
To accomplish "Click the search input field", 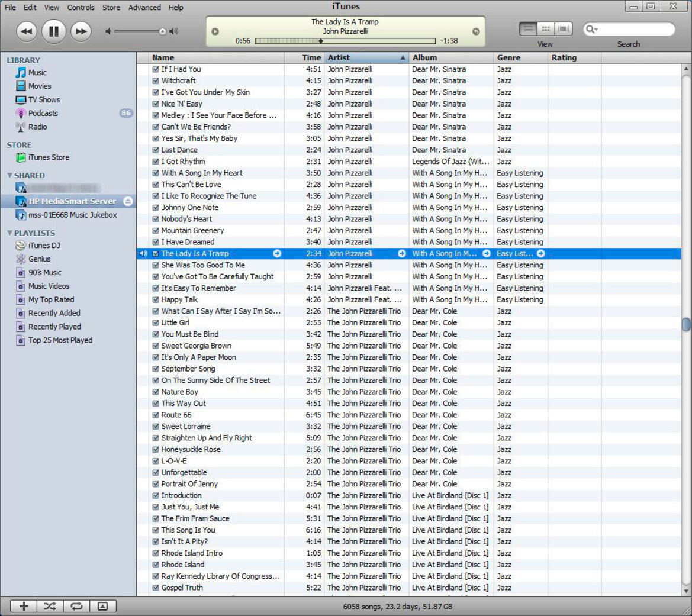I will [629, 30].
